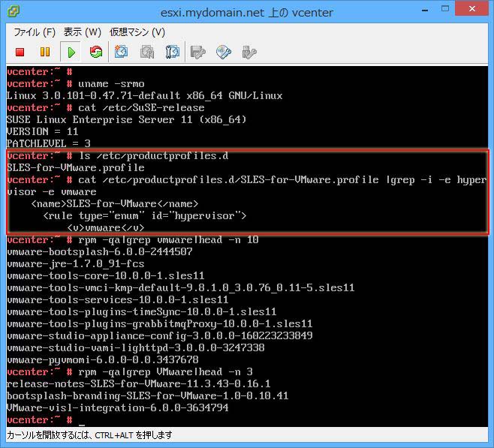494x448 pixels.
Task: Click 'vmware-tools-core-10.0.0-1.sles11'
Action: pyautogui.click(x=106, y=275)
